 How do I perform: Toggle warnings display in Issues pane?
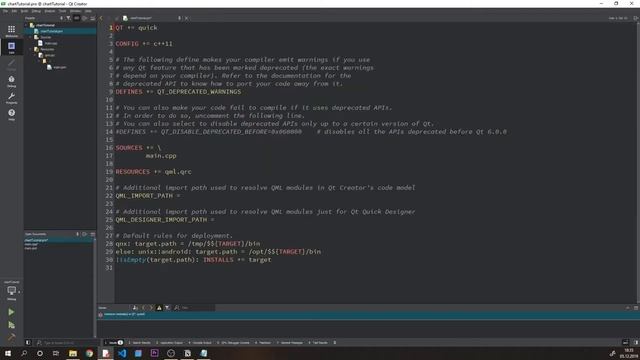point(159,308)
